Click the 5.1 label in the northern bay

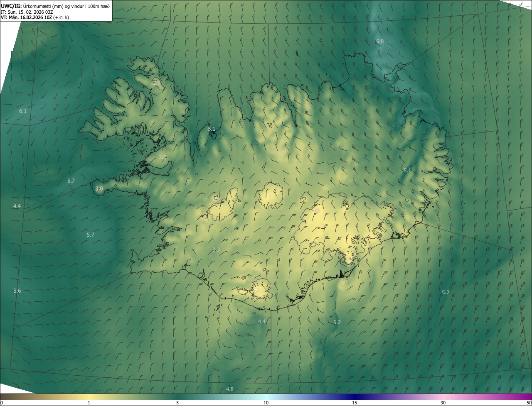point(212,129)
